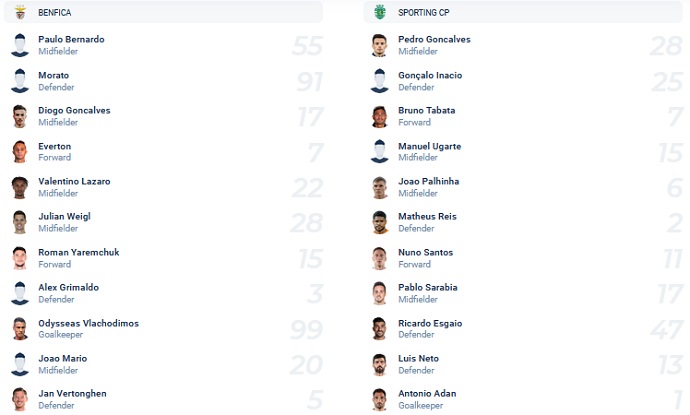
Task: Click the Benfica club crest icon
Action: (20, 12)
